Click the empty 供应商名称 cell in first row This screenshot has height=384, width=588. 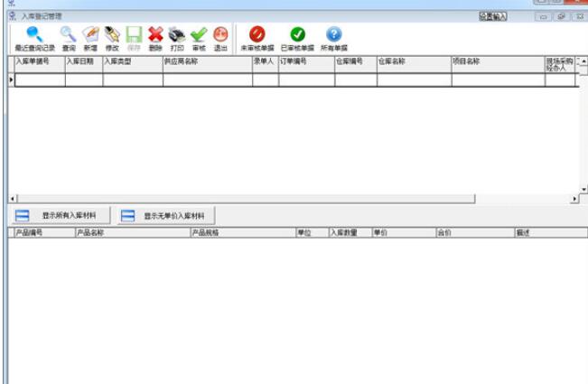pos(208,80)
